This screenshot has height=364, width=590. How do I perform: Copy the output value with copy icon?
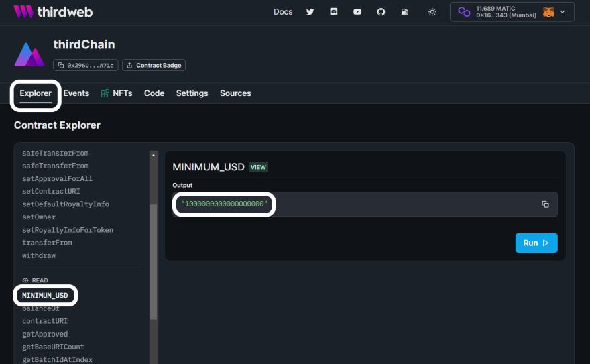pyautogui.click(x=545, y=204)
